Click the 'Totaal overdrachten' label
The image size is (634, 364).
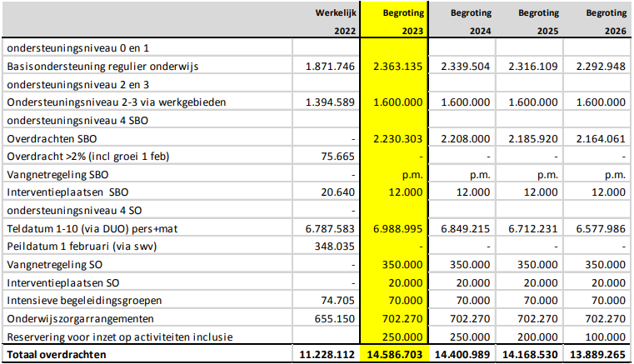(x=56, y=355)
